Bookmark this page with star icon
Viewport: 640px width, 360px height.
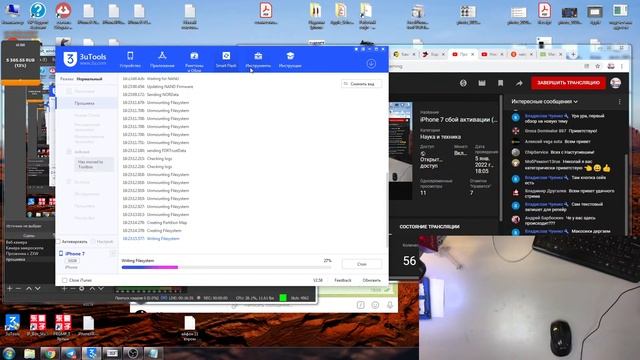click(x=598, y=66)
